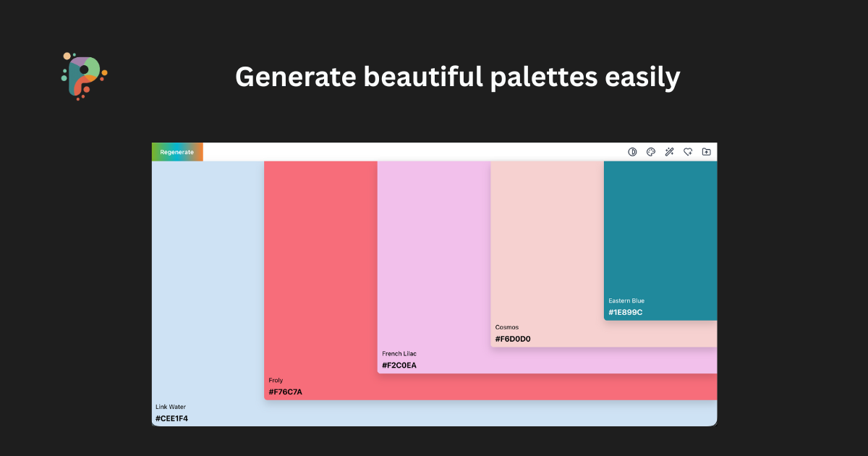The height and width of the screenshot is (456, 868).
Task: Copy hex code #1E899C
Action: click(x=625, y=312)
